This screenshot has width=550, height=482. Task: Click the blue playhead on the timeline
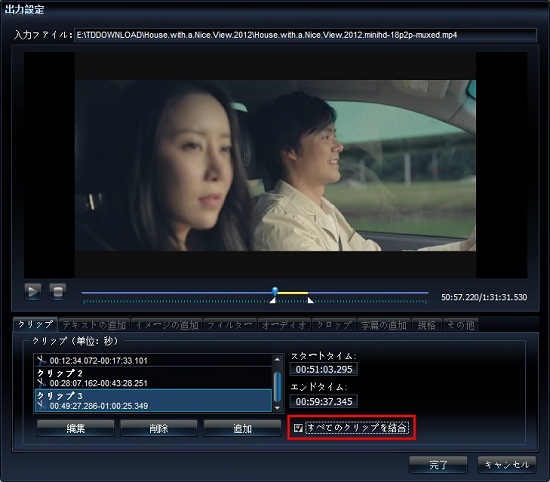pos(275,291)
